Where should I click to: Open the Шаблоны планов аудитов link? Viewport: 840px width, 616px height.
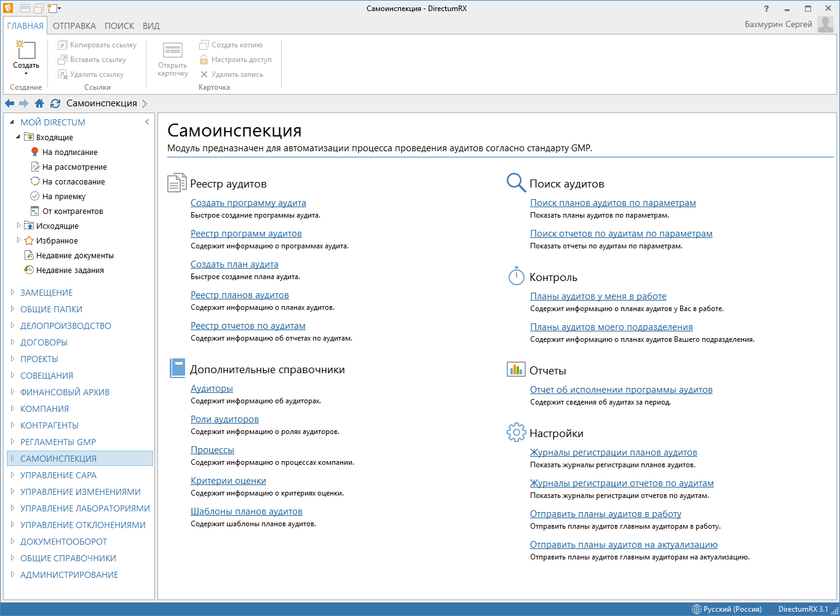click(247, 511)
